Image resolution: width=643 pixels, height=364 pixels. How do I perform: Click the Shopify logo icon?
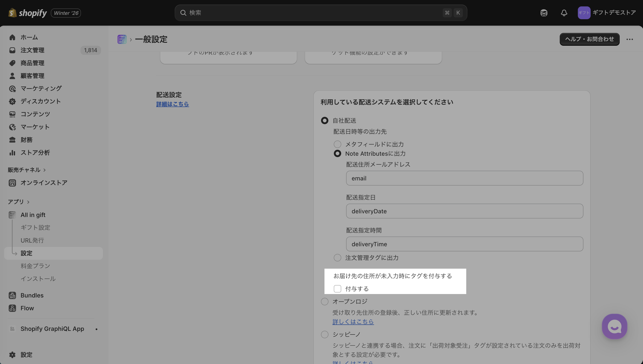12,13
